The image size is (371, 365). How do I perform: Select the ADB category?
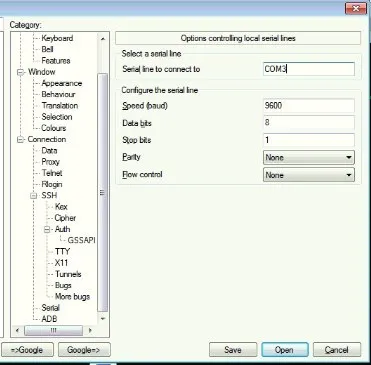pos(49,319)
